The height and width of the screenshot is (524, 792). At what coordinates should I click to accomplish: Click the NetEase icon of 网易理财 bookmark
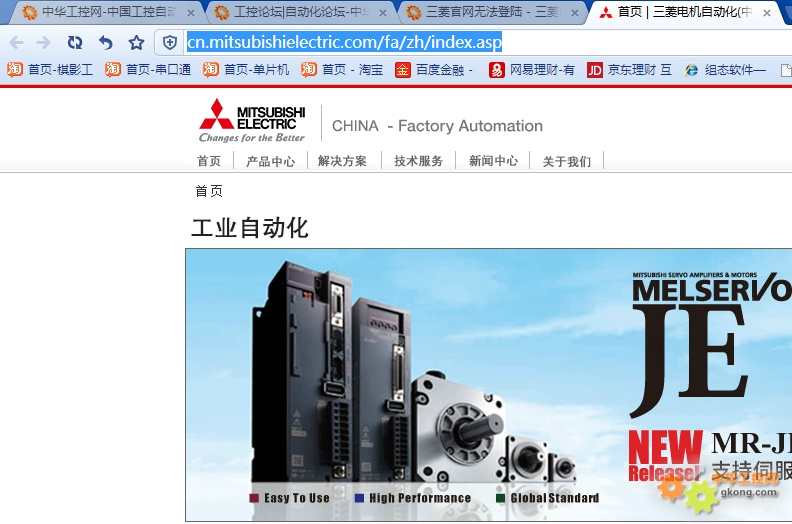tap(497, 69)
